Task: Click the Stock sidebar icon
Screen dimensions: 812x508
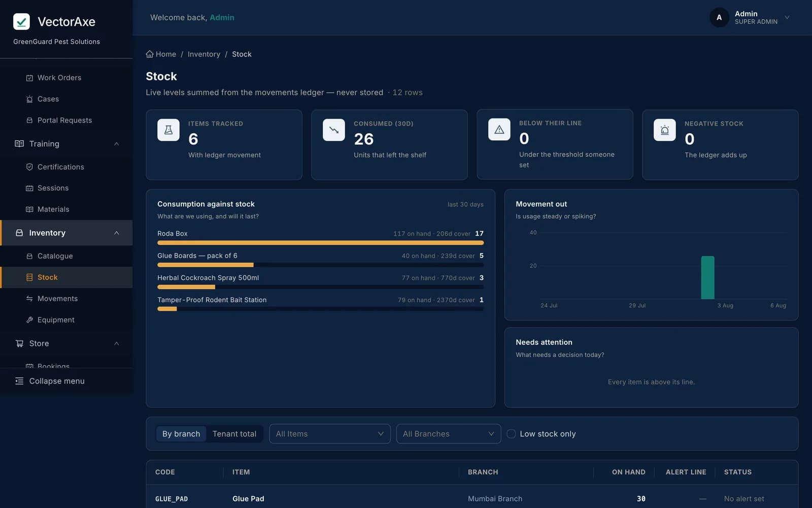Action: coord(29,277)
